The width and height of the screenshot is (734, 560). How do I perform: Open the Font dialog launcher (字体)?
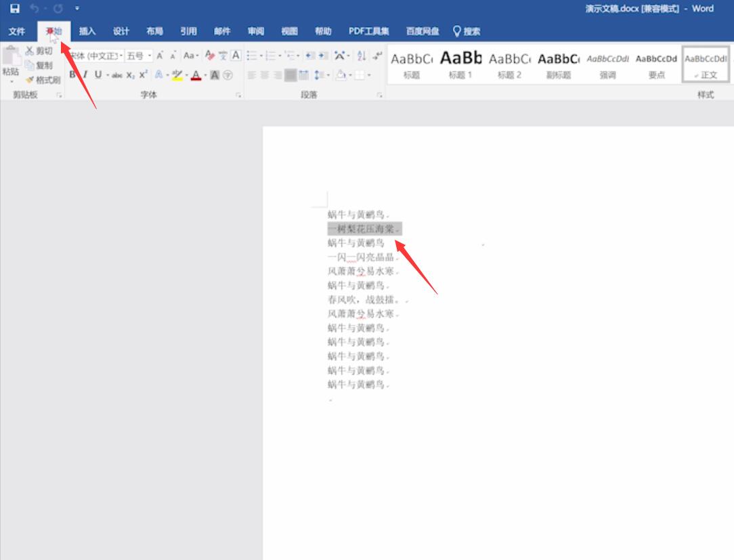[x=238, y=95]
